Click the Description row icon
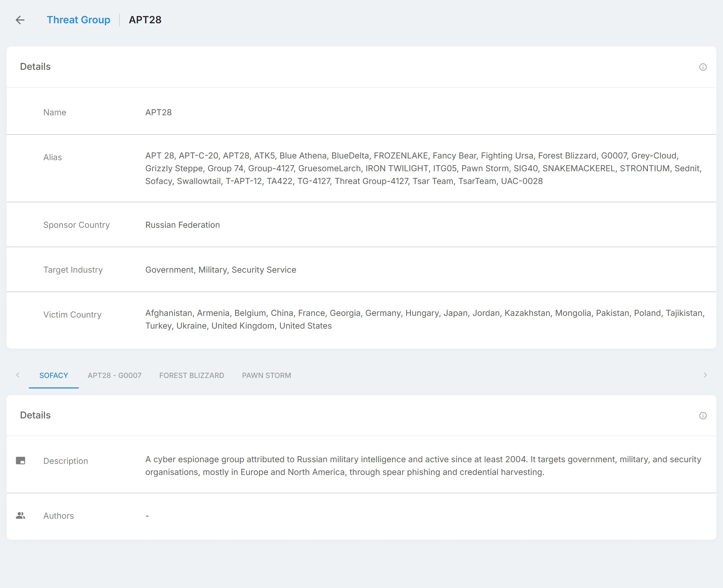The width and height of the screenshot is (723, 588). [x=21, y=461]
